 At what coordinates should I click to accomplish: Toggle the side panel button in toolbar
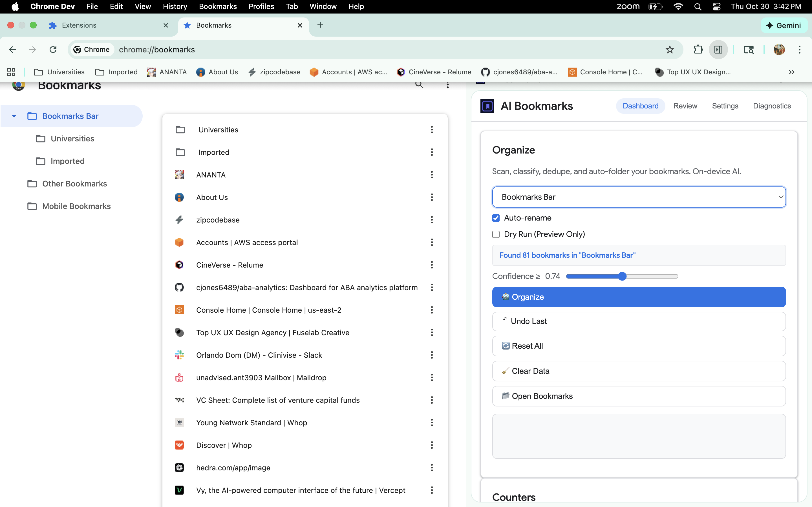(718, 50)
